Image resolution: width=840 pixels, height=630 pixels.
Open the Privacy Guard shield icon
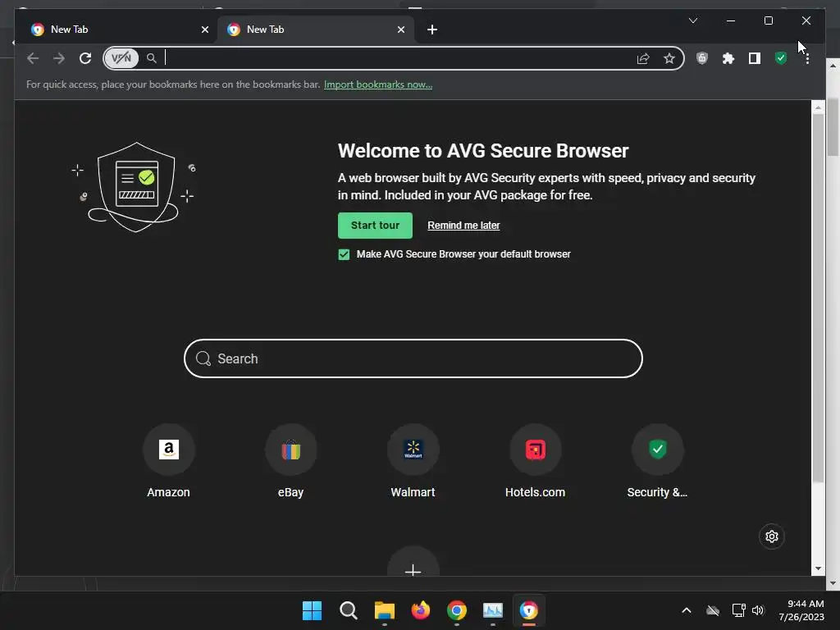[702, 58]
